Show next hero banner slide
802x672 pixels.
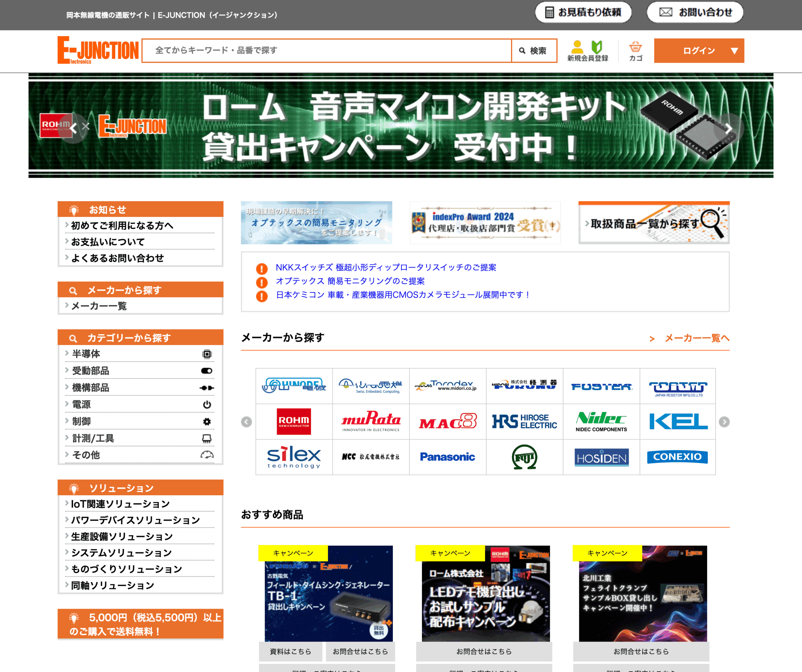pos(729,129)
